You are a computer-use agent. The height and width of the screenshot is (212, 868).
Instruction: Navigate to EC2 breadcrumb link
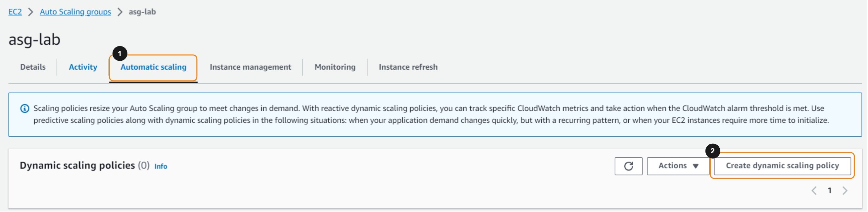coord(15,12)
